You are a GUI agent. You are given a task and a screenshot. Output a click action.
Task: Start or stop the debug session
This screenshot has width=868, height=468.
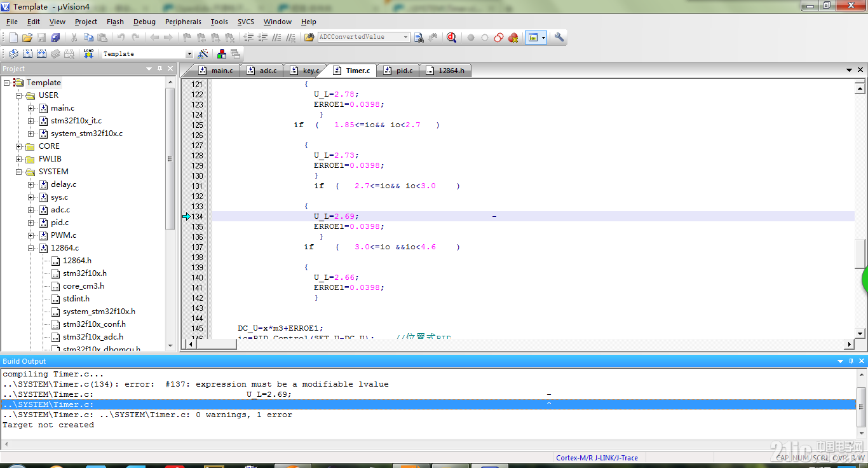(x=451, y=38)
